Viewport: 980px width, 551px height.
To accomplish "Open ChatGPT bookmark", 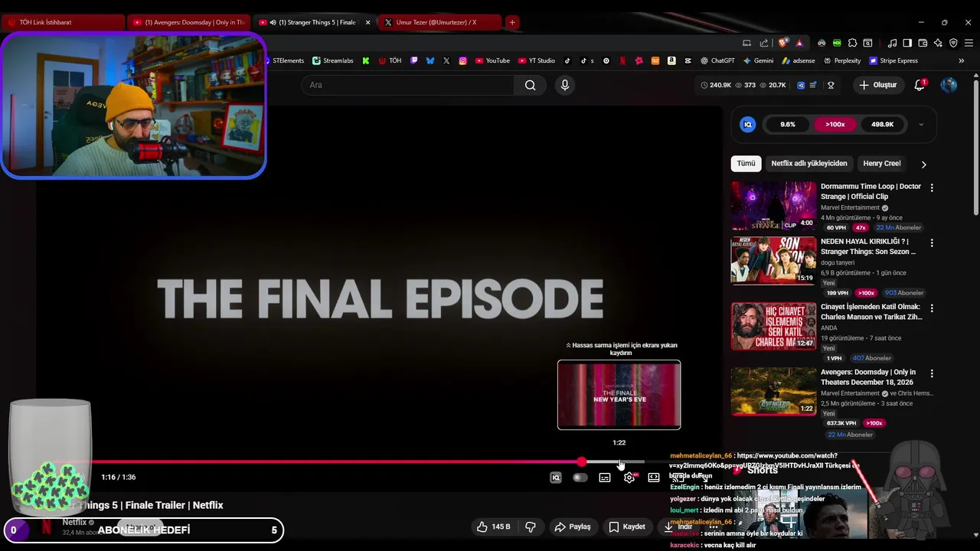I will tap(717, 60).
